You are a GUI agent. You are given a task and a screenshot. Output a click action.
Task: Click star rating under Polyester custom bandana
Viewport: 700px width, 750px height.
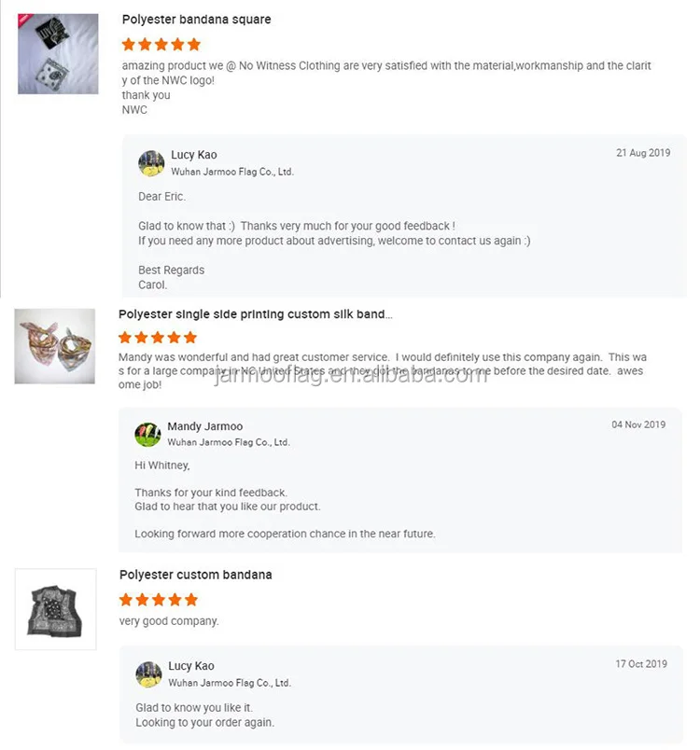(x=159, y=599)
